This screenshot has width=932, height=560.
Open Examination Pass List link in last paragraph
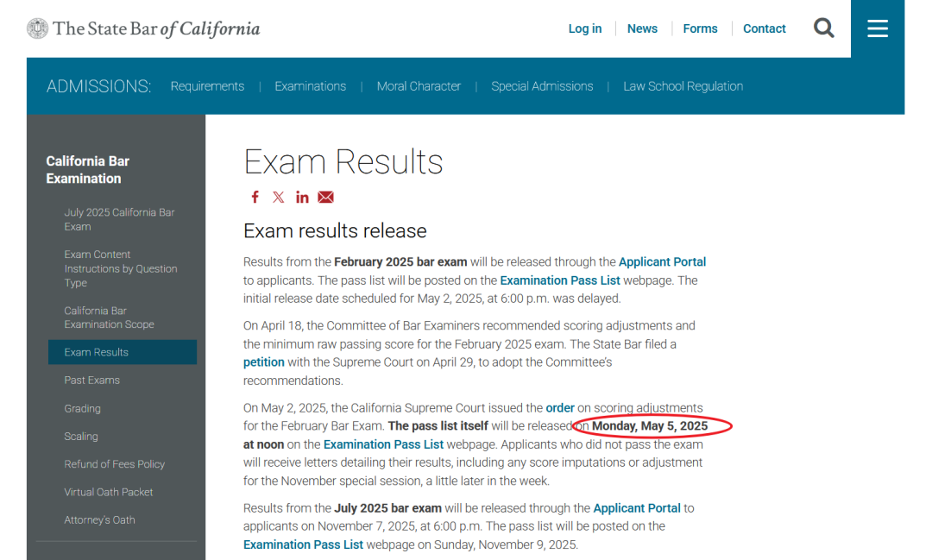tap(303, 544)
